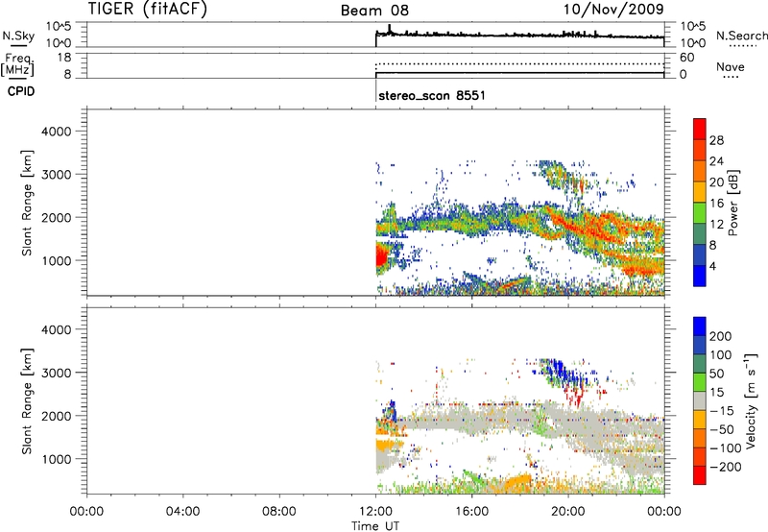Image resolution: width=768 pixels, height=532 pixels.
Task: Click the -50 label on Velocity colorbar
Action: (721, 429)
